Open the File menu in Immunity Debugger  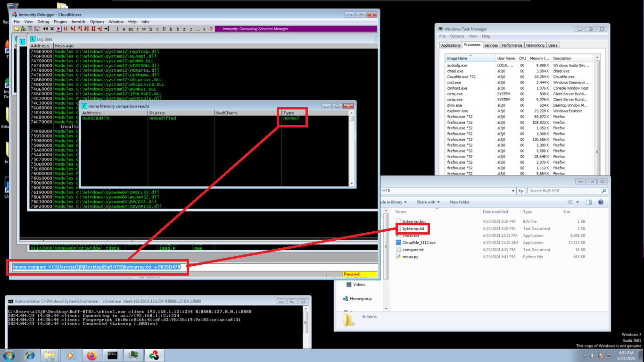pos(17,22)
